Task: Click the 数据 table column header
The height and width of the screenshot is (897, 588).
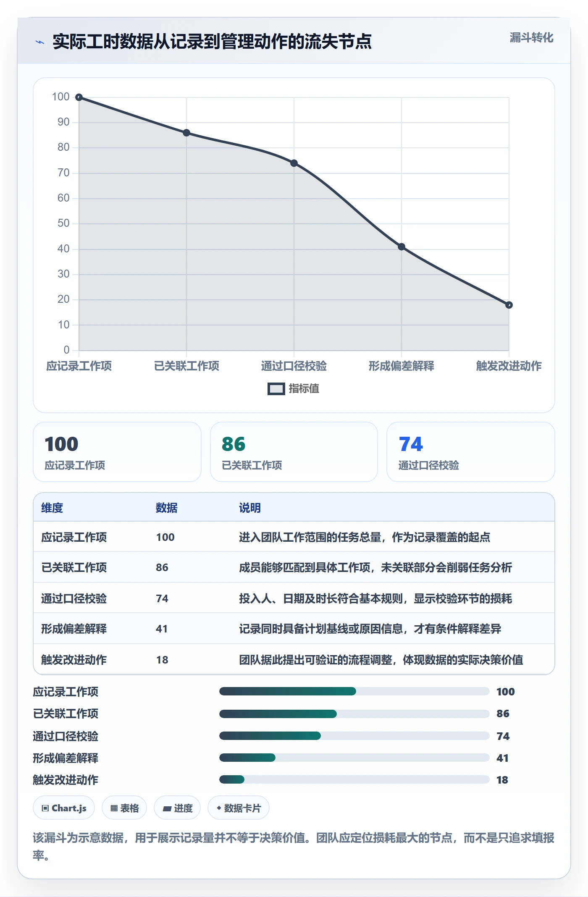Action: tap(167, 508)
